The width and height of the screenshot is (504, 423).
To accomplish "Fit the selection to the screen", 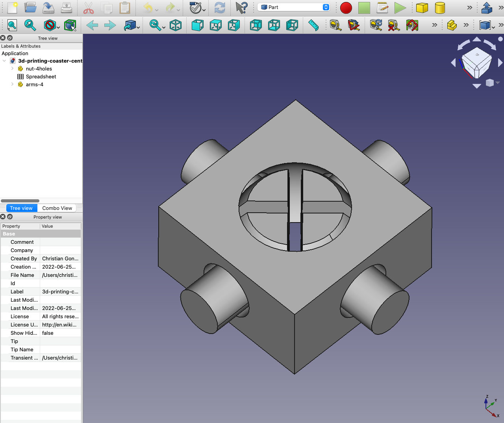I will coord(30,26).
